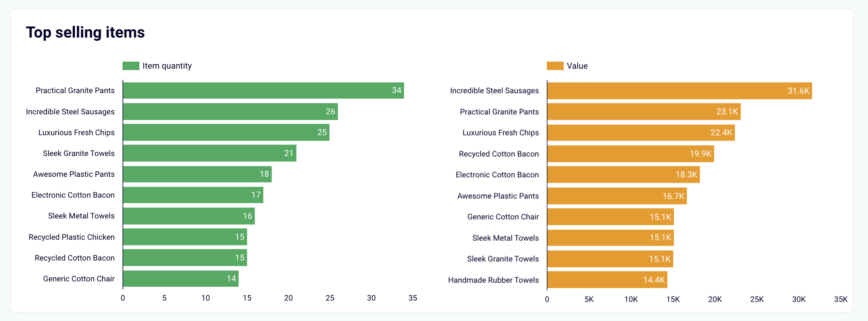Select the Luxurious Fresh Chips quantity bar
Viewport: 868px width, 321px height.
pyautogui.click(x=226, y=132)
